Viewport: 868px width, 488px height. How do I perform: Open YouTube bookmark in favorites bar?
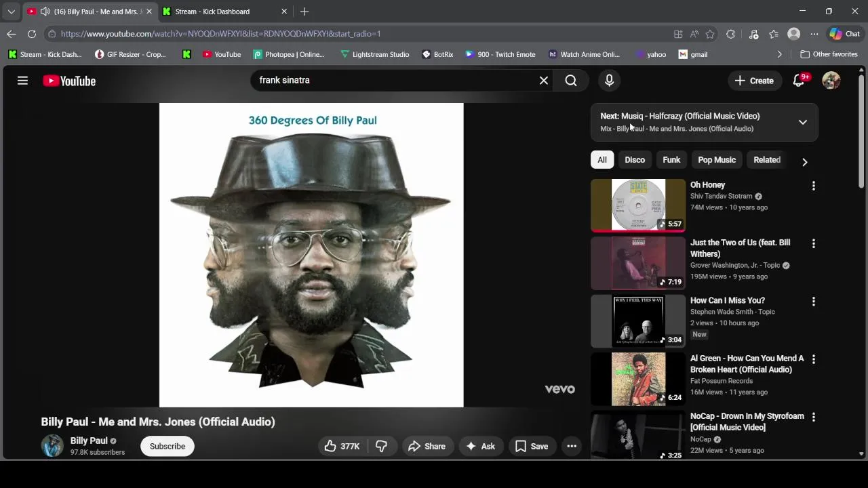[222, 54]
